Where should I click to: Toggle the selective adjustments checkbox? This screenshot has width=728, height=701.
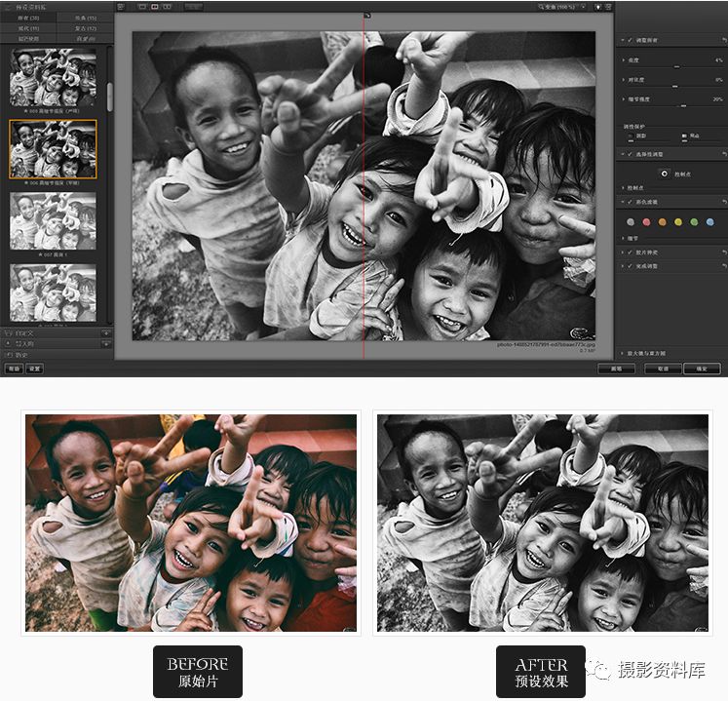[631, 154]
